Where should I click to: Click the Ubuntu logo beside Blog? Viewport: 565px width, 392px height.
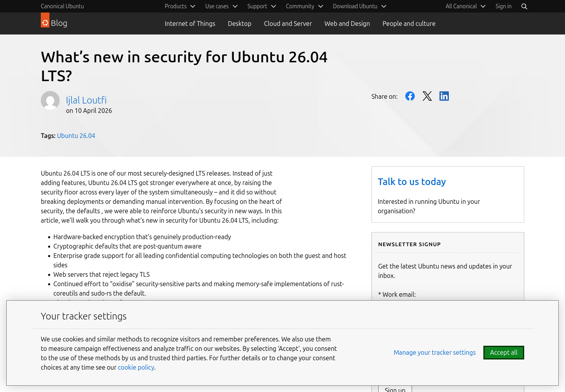[x=45, y=20]
